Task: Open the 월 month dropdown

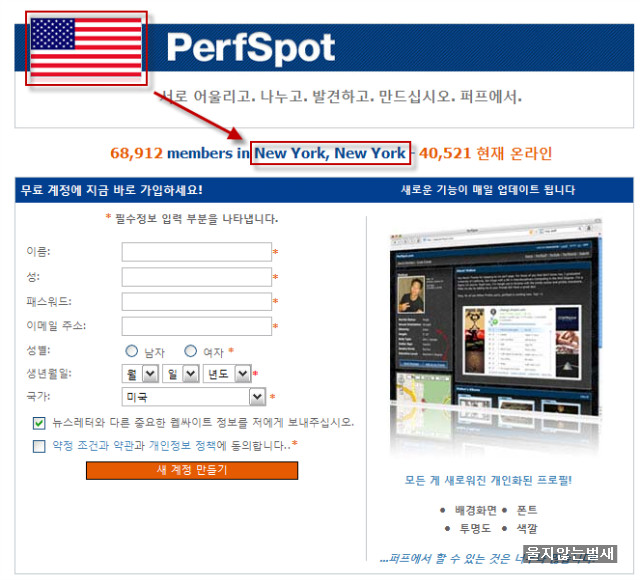Action: tap(140, 373)
